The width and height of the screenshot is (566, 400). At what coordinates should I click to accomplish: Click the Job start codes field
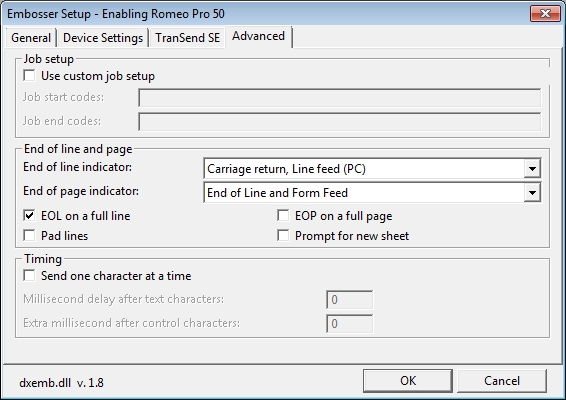(x=340, y=97)
